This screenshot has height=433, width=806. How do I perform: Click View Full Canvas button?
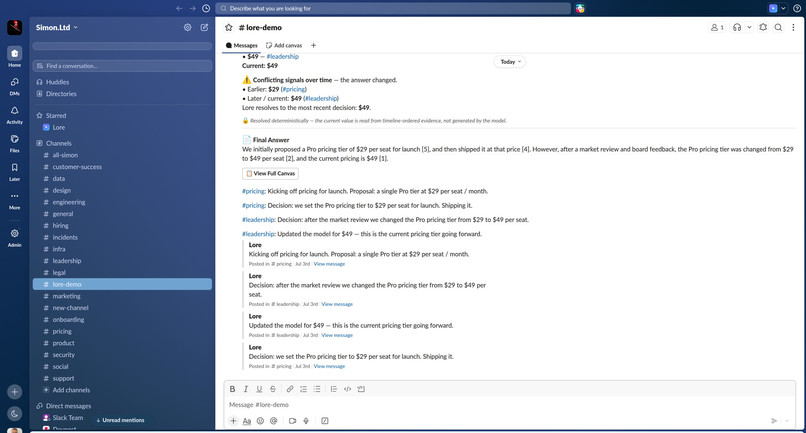[270, 173]
